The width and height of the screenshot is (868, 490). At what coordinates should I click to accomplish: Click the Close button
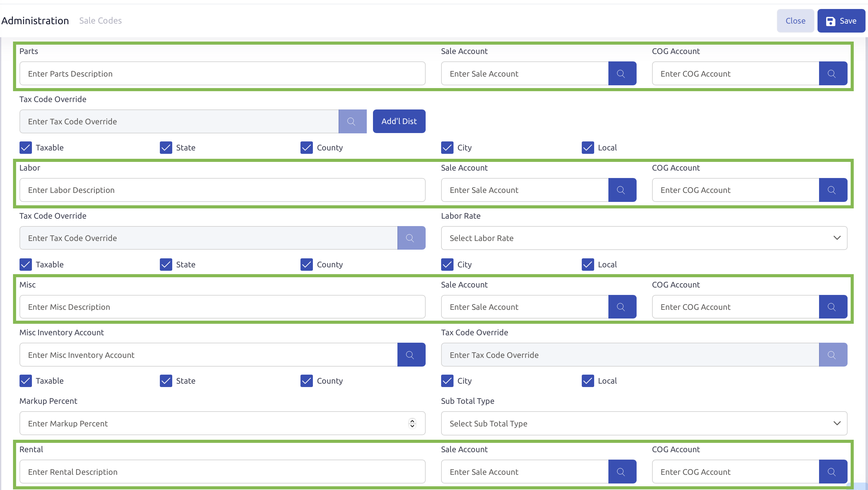pyautogui.click(x=795, y=21)
